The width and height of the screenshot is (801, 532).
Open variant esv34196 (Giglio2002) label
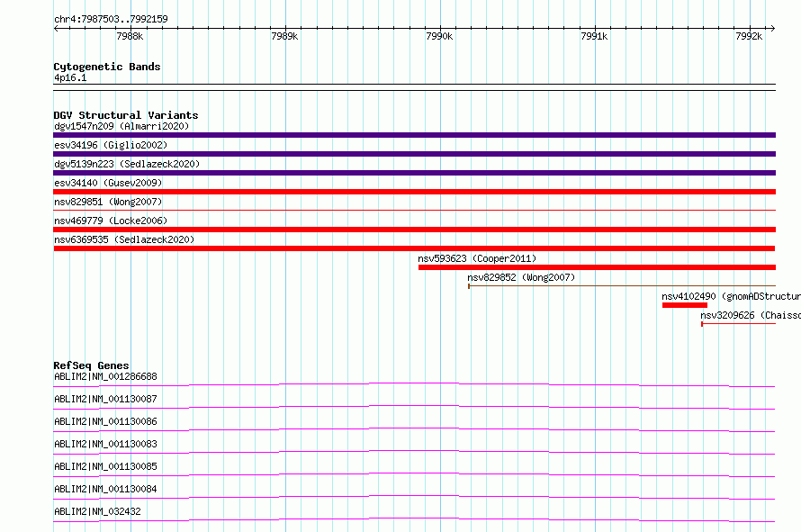point(111,145)
